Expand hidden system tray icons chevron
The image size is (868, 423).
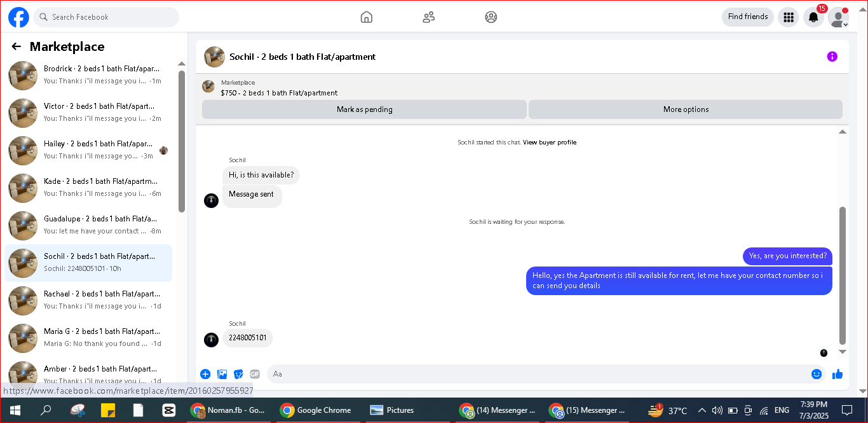point(702,410)
